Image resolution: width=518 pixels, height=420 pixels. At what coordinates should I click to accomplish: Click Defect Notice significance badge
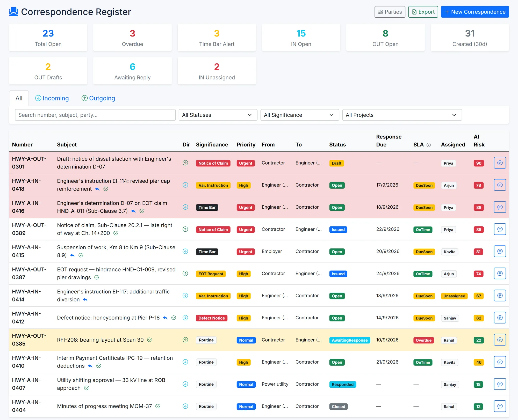[212, 318]
